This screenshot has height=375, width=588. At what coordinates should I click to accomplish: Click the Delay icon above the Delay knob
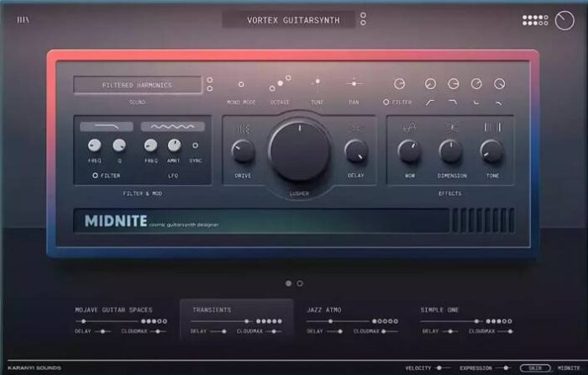pyautogui.click(x=355, y=128)
